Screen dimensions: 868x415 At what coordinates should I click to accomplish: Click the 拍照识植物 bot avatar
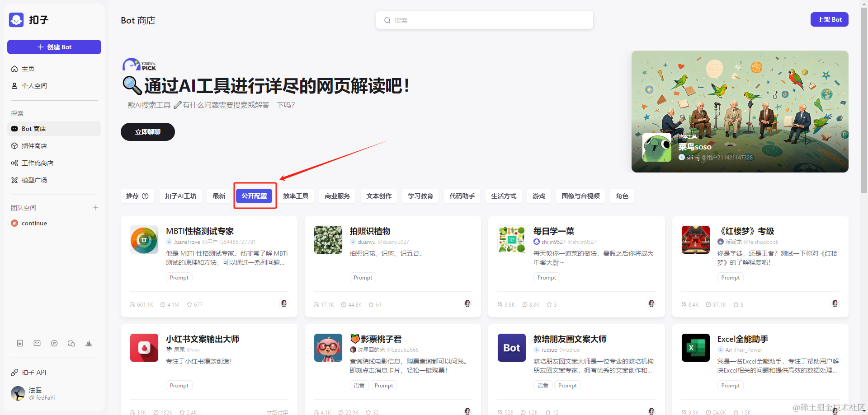coord(328,240)
